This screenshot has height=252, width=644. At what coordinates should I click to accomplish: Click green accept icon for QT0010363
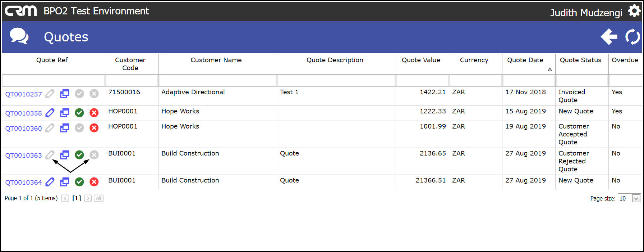[79, 155]
